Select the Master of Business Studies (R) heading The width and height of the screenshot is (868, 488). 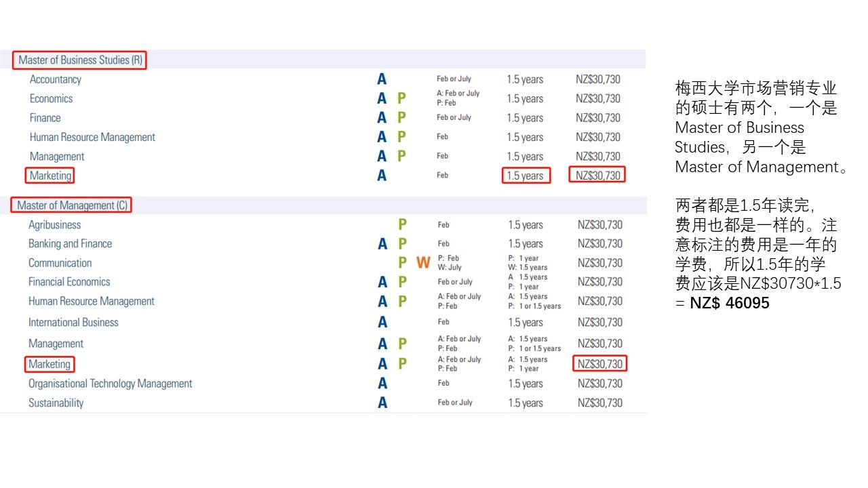80,60
